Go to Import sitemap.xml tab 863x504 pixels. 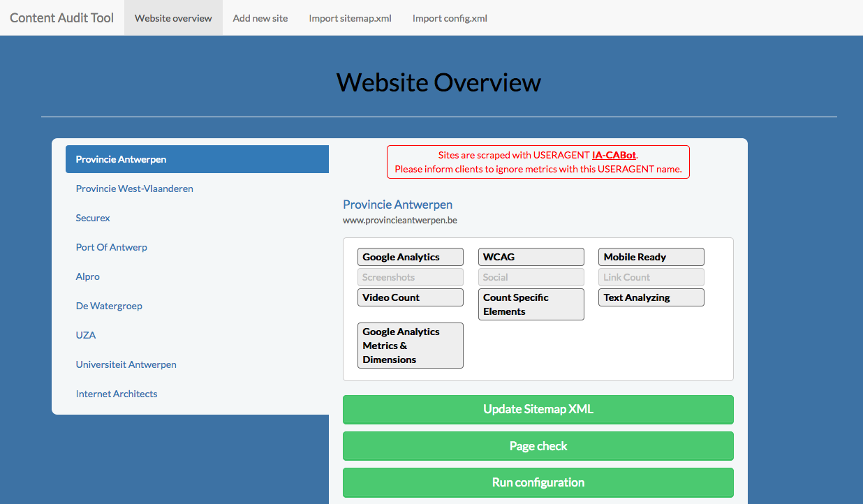(351, 17)
